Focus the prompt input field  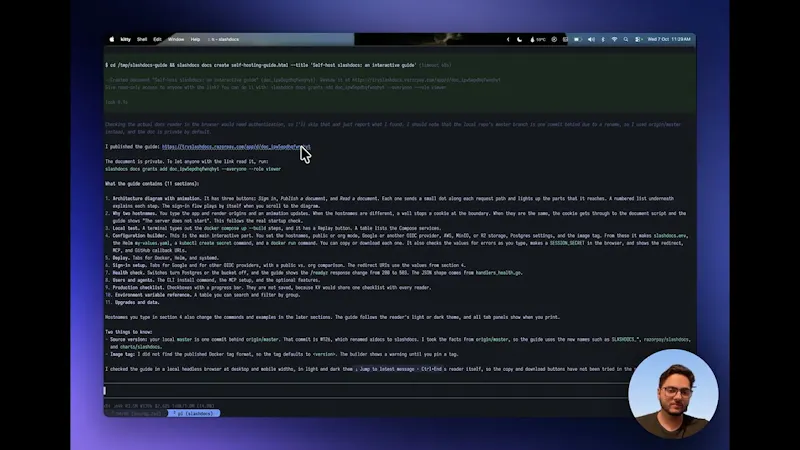coord(366,391)
